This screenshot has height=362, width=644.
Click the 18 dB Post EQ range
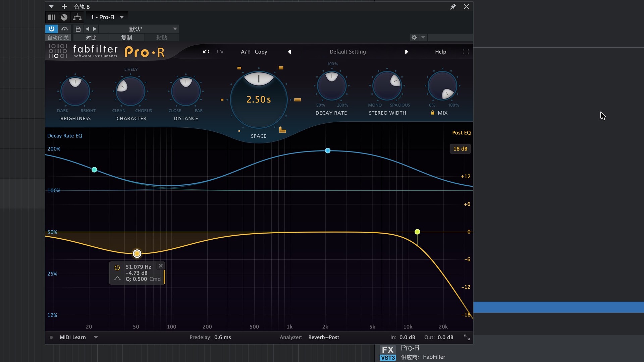pyautogui.click(x=460, y=149)
